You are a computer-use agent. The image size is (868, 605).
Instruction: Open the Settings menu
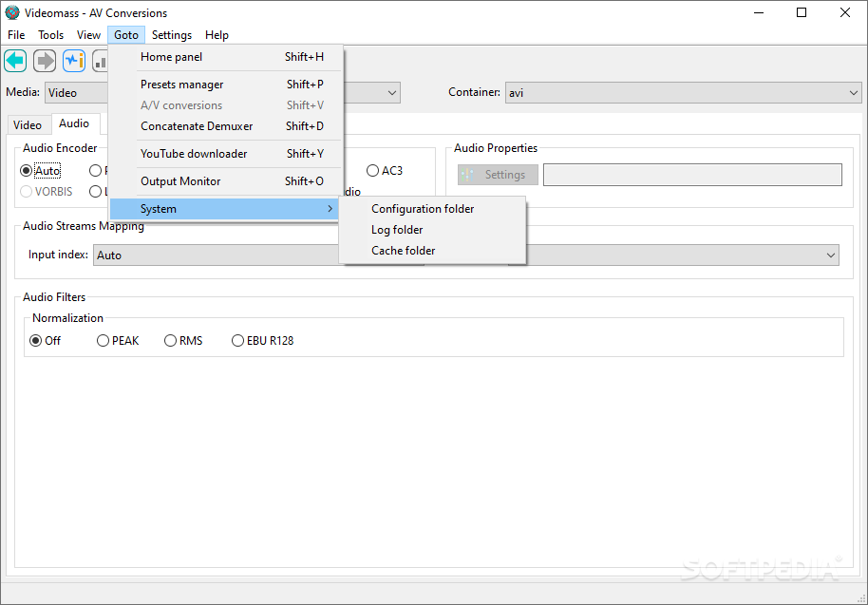pos(172,35)
